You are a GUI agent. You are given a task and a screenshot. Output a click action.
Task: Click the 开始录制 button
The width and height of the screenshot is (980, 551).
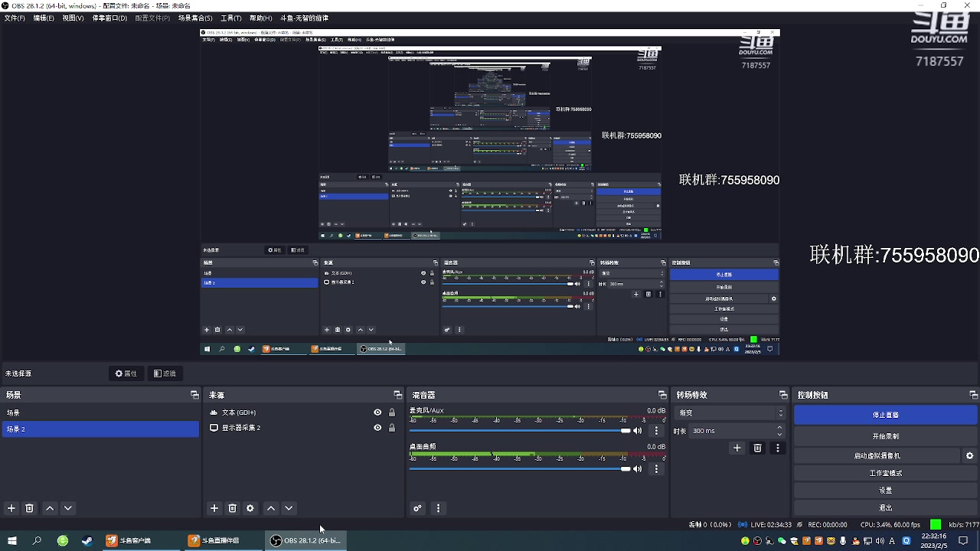tap(885, 436)
